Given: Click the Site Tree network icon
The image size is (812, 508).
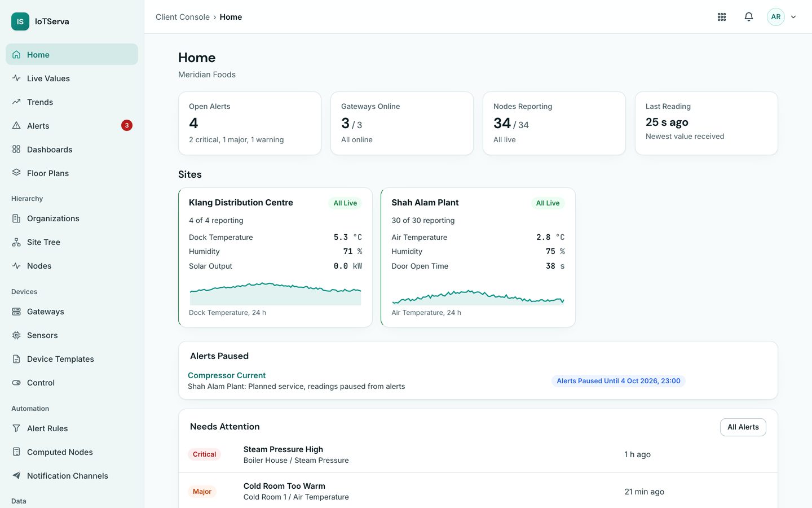Looking at the screenshot, I should (16, 242).
